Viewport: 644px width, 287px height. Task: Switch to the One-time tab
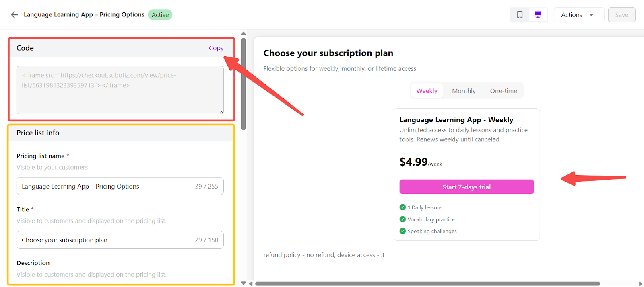click(x=504, y=91)
